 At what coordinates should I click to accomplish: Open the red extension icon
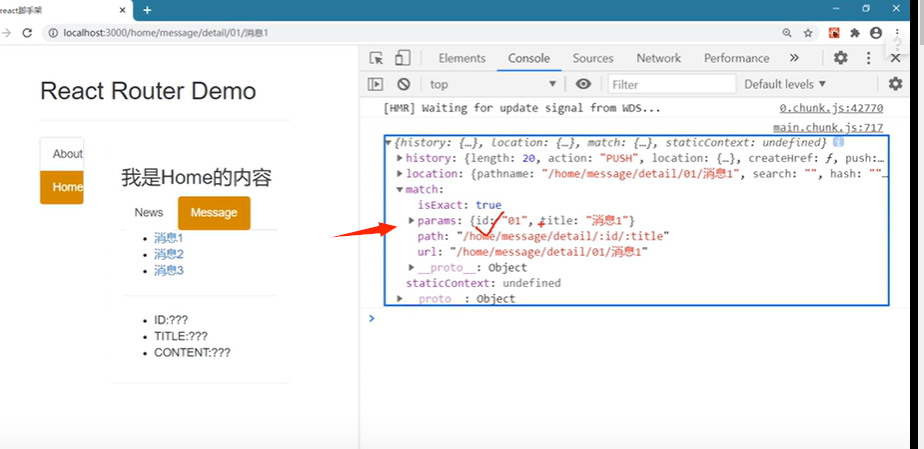834,33
